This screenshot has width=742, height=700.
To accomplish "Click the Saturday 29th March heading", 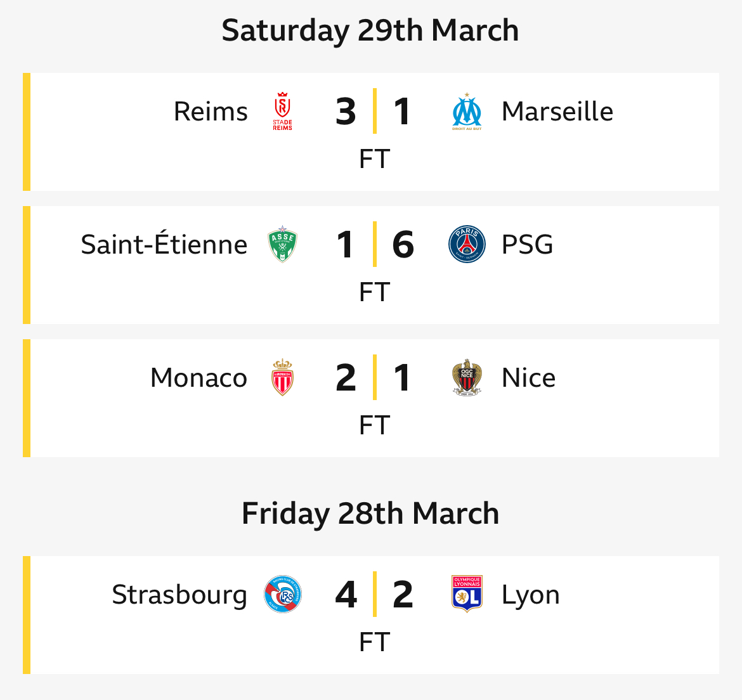I will [x=370, y=30].
